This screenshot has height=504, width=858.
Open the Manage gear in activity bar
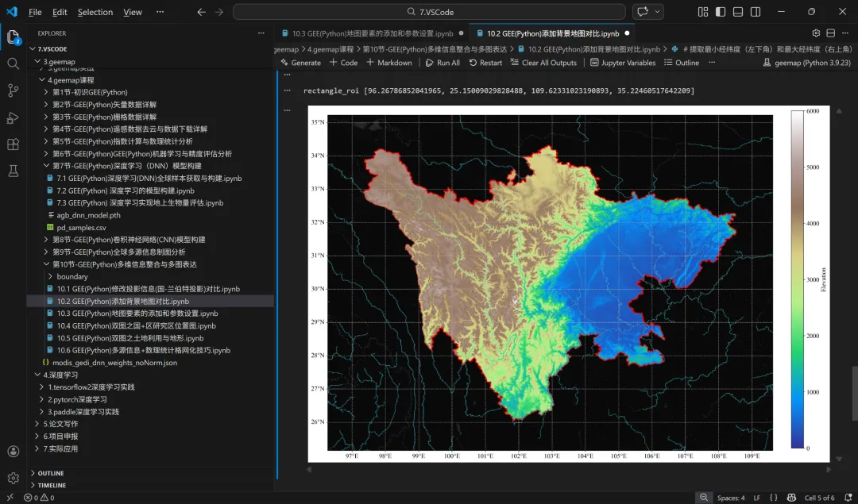14,478
